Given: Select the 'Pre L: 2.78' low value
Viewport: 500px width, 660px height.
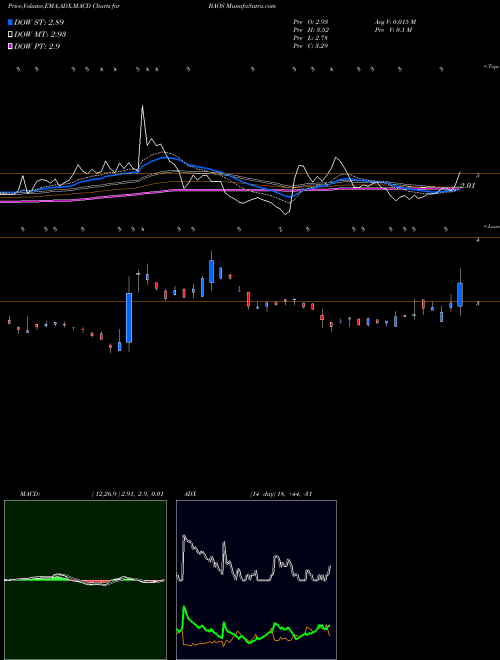Looking at the screenshot, I should tap(311, 38).
